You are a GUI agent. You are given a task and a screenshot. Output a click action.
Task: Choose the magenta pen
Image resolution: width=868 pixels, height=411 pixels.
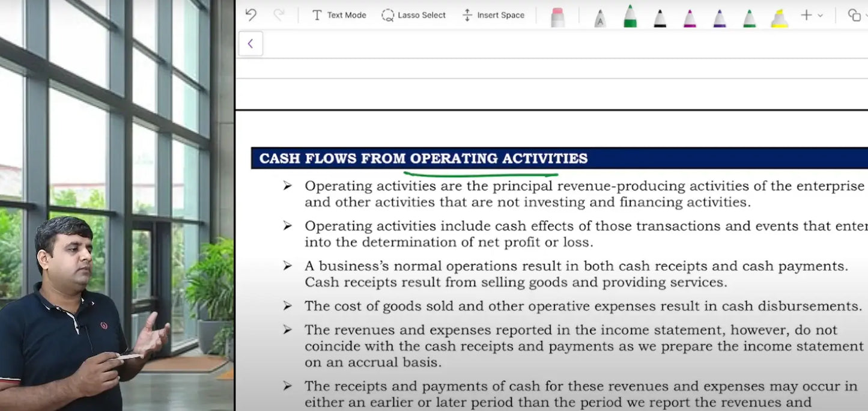(x=690, y=18)
